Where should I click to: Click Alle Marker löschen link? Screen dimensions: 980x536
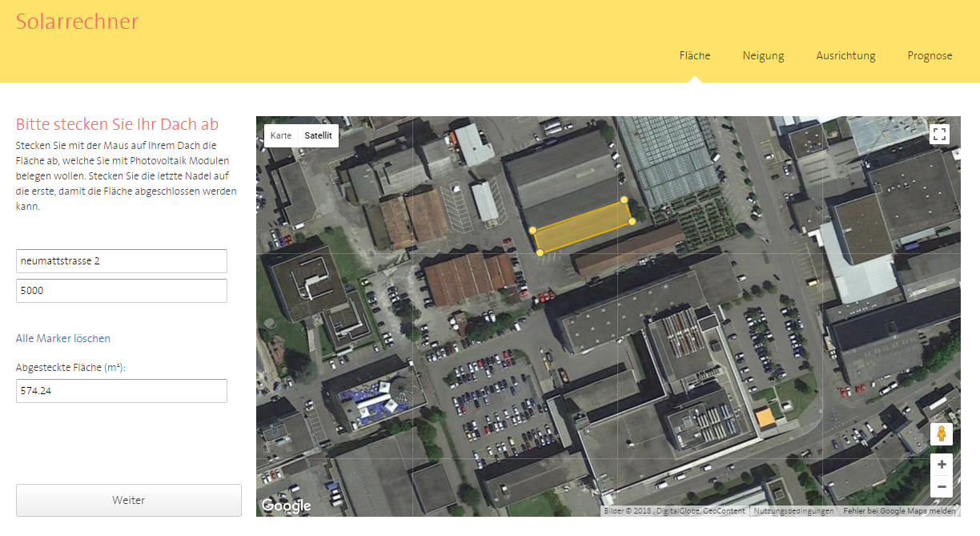click(x=63, y=338)
